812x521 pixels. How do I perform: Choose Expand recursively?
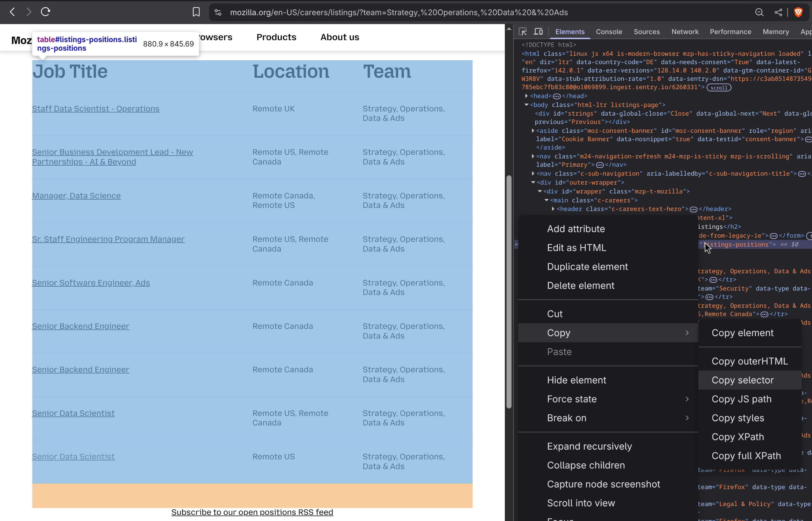(608, 447)
